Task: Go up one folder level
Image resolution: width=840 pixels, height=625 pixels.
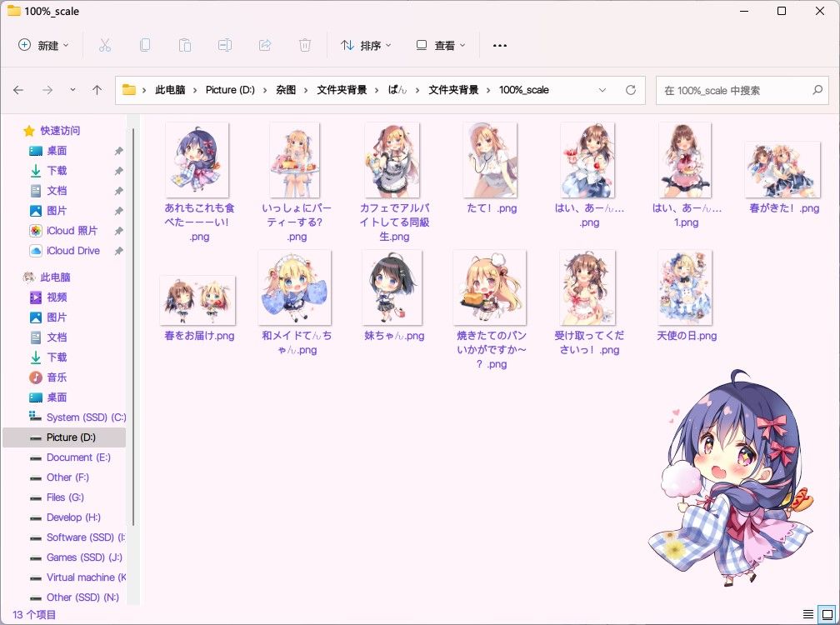Action: pyautogui.click(x=97, y=90)
